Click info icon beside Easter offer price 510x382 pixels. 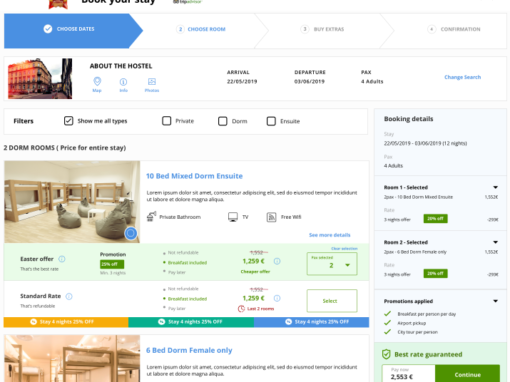(x=277, y=261)
